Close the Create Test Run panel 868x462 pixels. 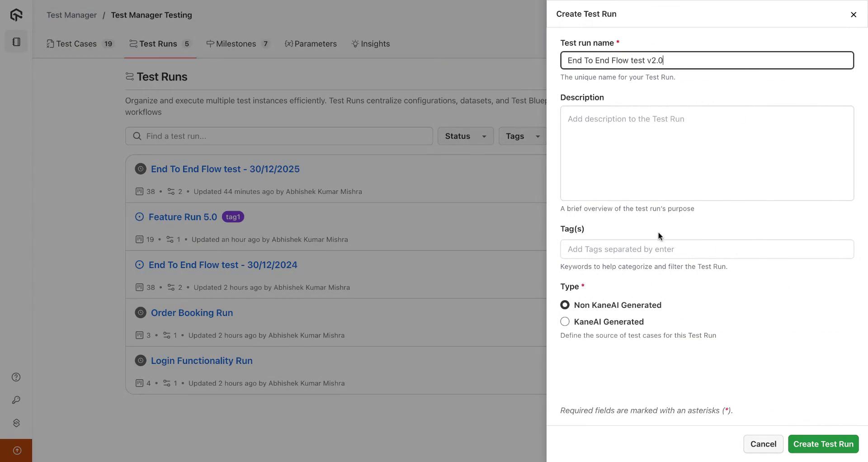(853, 14)
